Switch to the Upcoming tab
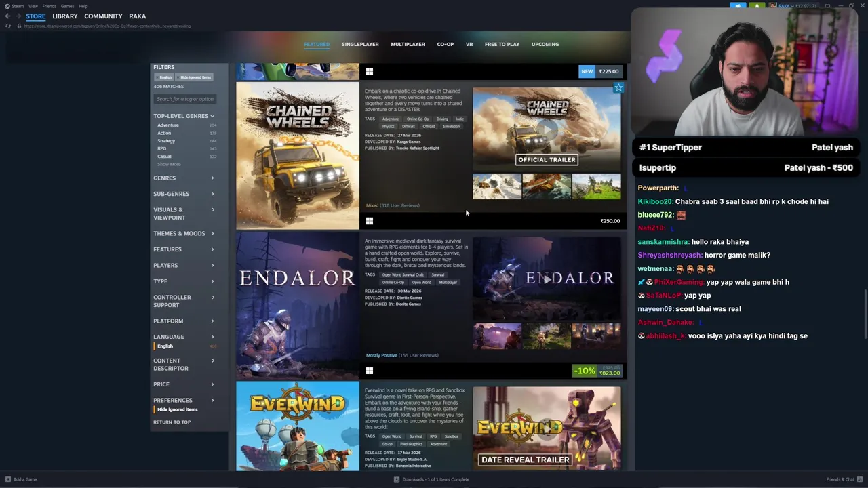This screenshot has width=868, height=488. (x=545, y=44)
